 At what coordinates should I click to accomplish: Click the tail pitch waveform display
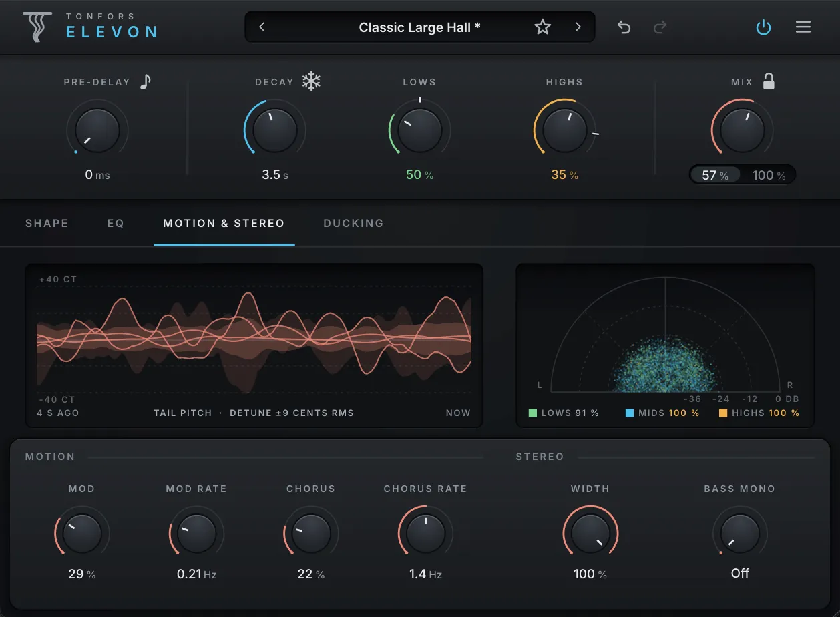(254, 345)
